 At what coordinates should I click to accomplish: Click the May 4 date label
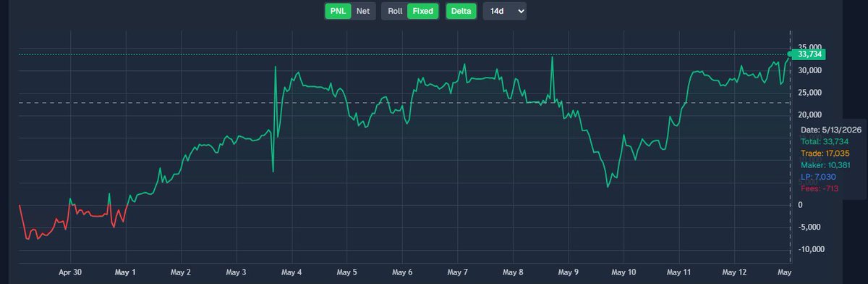[291, 272]
